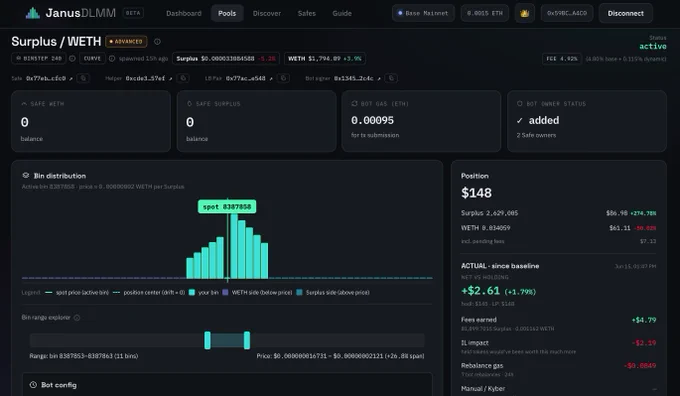Screen dimensions: 680x396
Task: Click the bin range slider track
Action: [227, 340]
